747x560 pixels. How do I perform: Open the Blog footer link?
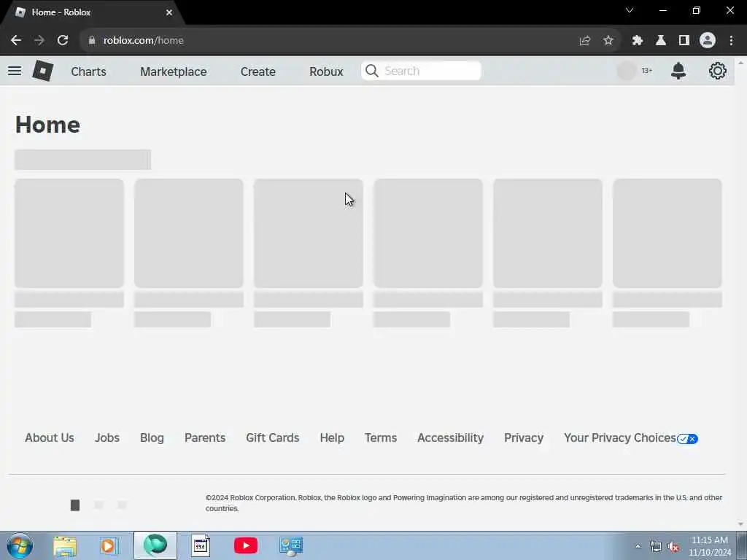coord(152,437)
